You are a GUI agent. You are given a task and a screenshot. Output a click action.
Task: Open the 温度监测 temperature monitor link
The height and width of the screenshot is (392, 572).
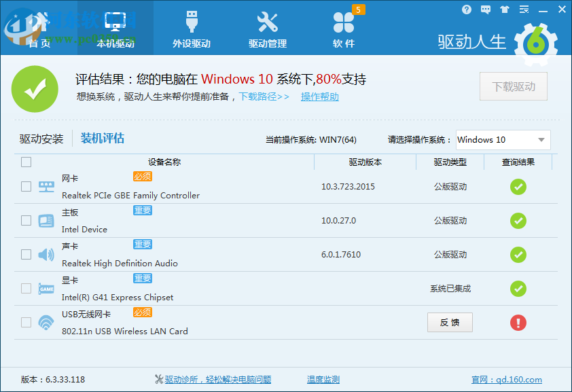(x=323, y=380)
